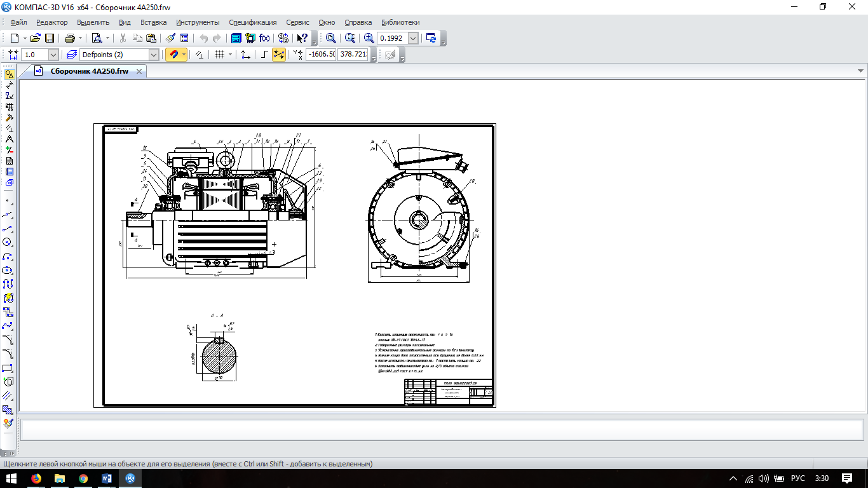
Task: Click the Variables f(x) icon
Action: [x=264, y=38]
